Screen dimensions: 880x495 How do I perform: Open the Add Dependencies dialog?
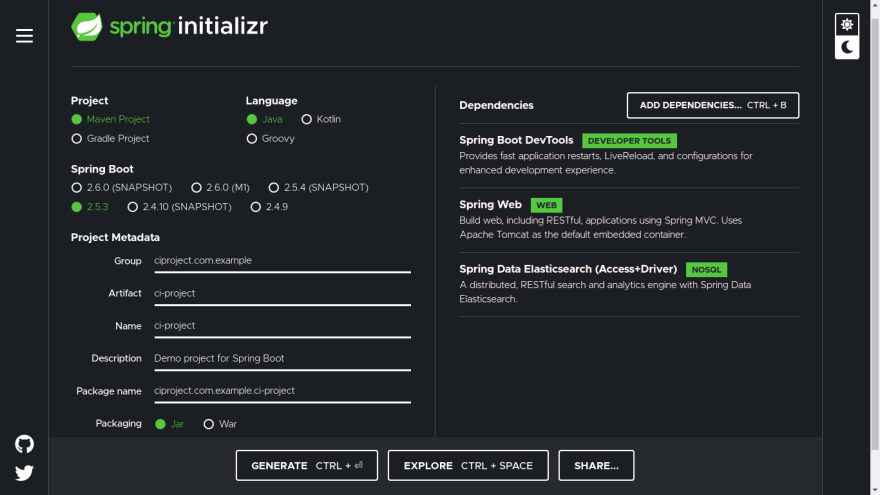[713, 106]
